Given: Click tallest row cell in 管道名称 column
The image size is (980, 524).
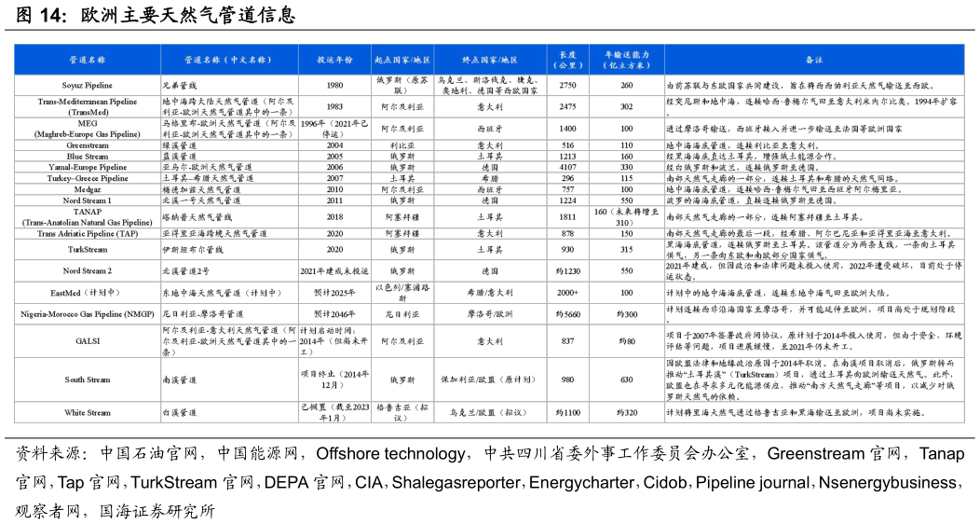Looking at the screenshot, I should click(88, 379).
